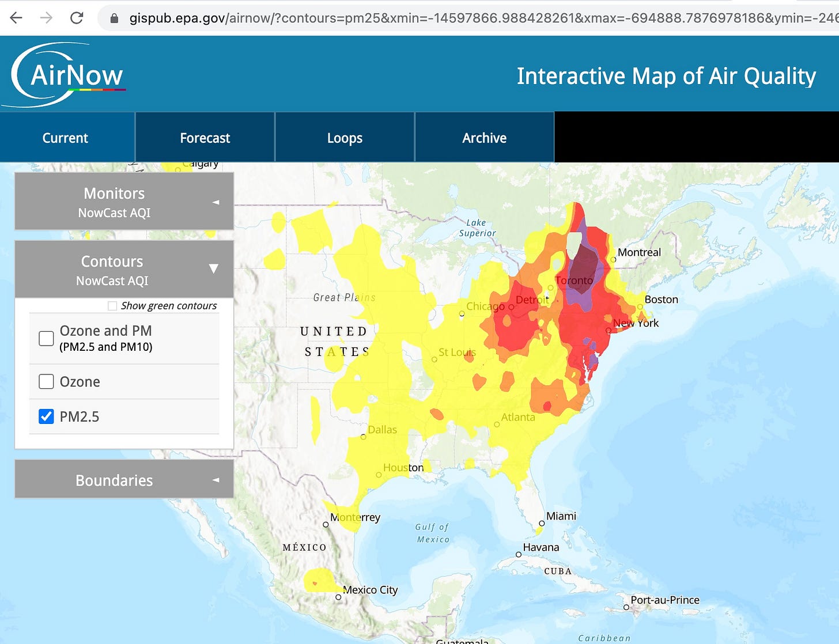Click the Montreal city marker
This screenshot has width=839, height=644.
pyautogui.click(x=614, y=260)
